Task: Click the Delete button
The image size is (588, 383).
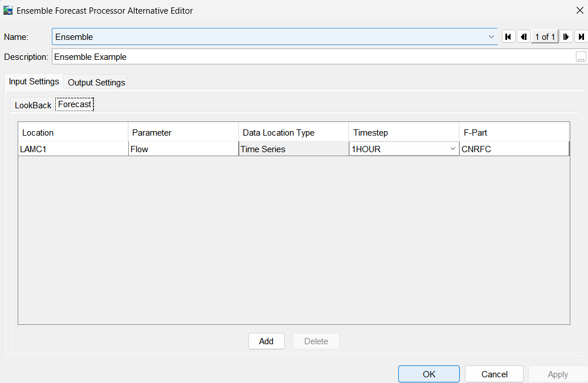Action: point(316,341)
